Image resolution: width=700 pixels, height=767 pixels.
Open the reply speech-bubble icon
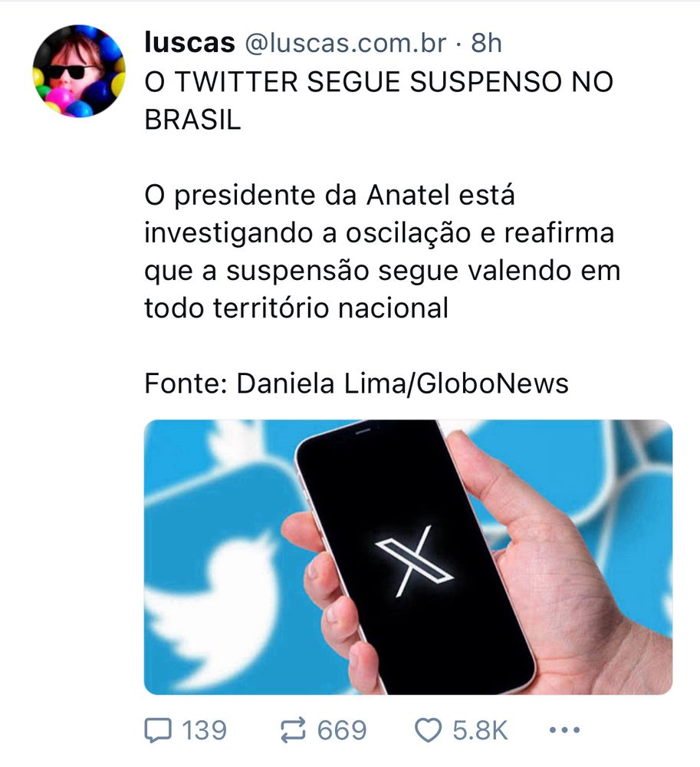(x=158, y=730)
